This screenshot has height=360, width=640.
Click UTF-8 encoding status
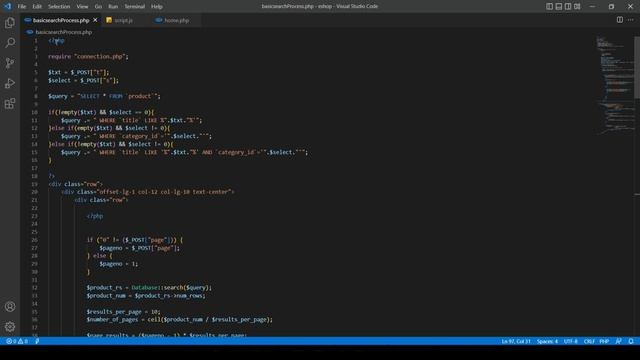pos(571,341)
